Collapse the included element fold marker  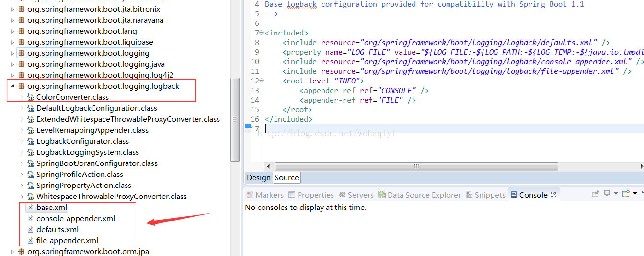click(x=261, y=33)
